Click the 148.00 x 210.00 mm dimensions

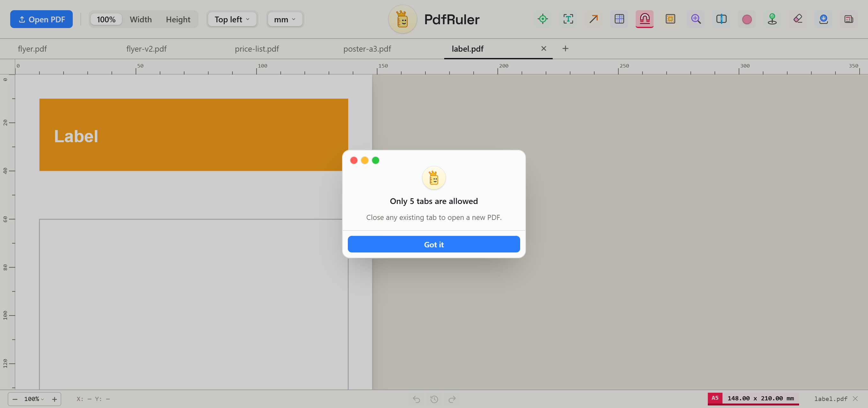760,398
